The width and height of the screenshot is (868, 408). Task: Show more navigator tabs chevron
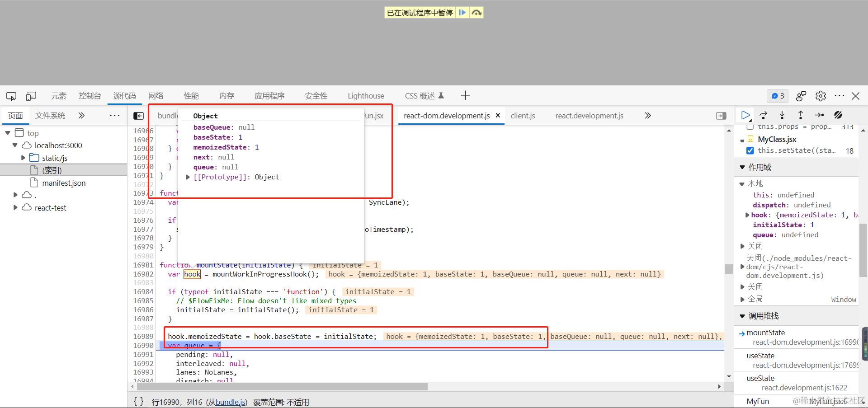tap(81, 116)
